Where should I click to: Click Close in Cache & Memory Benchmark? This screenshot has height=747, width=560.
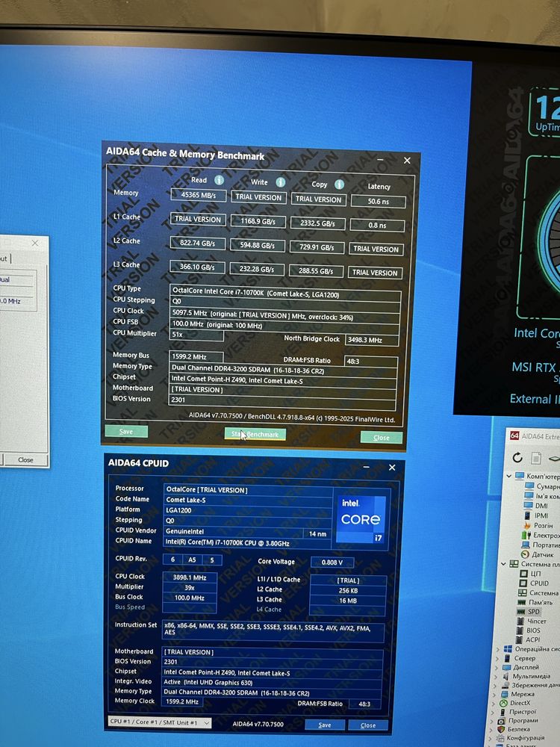[381, 437]
